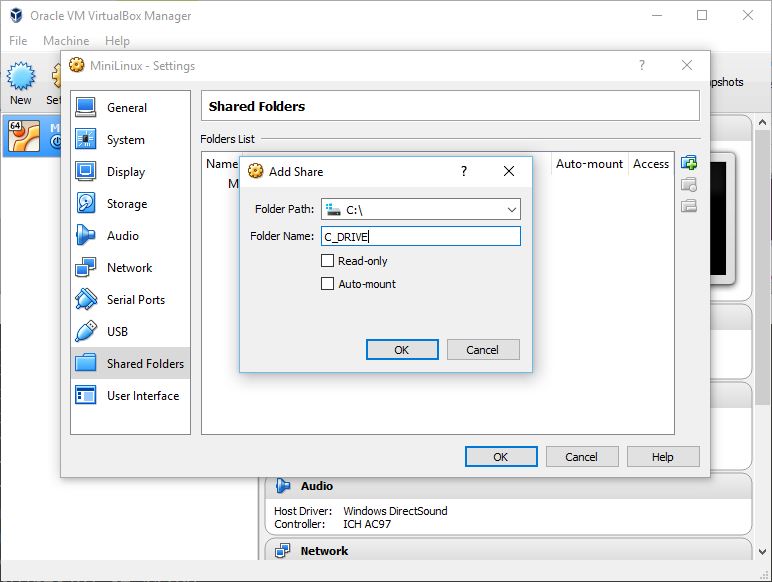Click Edit selected shared folder icon
Image resolution: width=772 pixels, height=582 pixels.
[689, 185]
